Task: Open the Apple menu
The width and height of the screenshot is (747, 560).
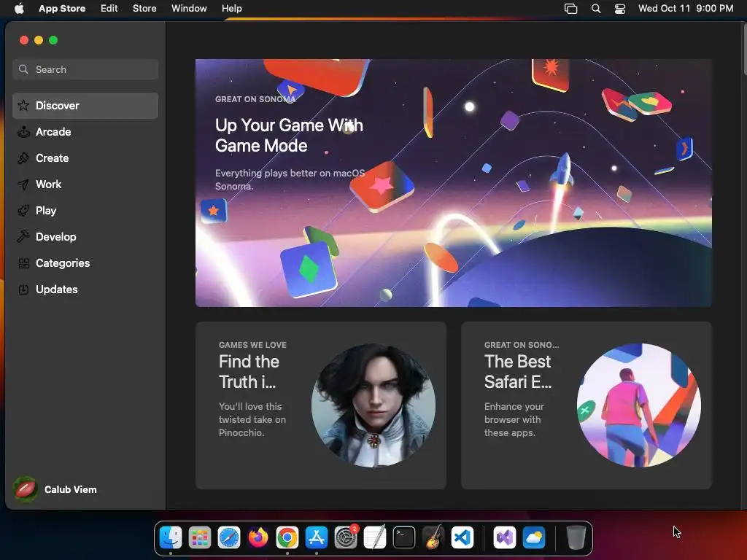Action: click(19, 8)
